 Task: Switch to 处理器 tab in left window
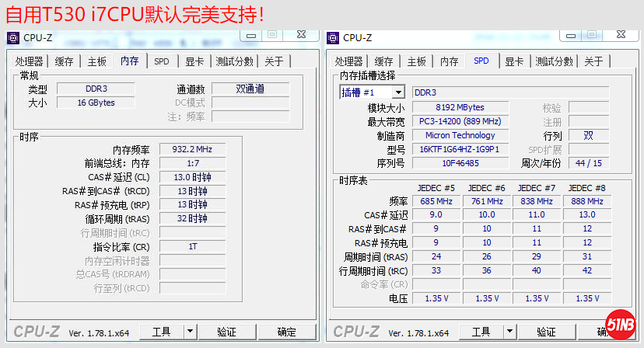[x=30, y=61]
